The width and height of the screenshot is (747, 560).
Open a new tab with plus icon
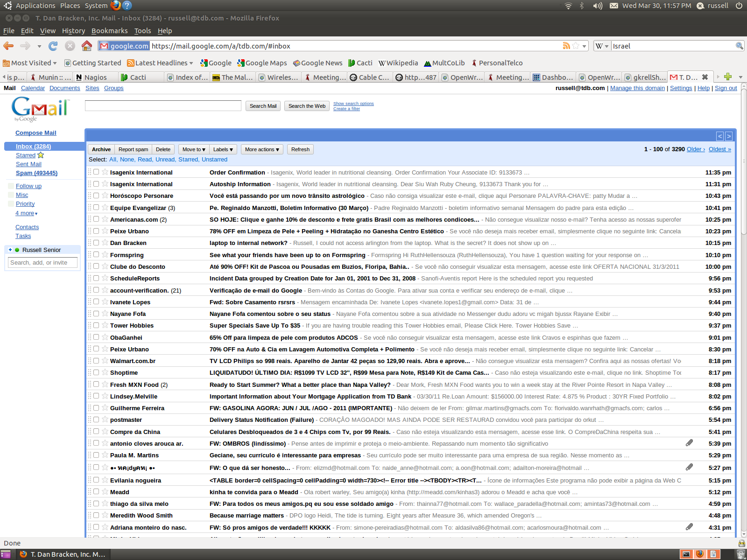728,77
